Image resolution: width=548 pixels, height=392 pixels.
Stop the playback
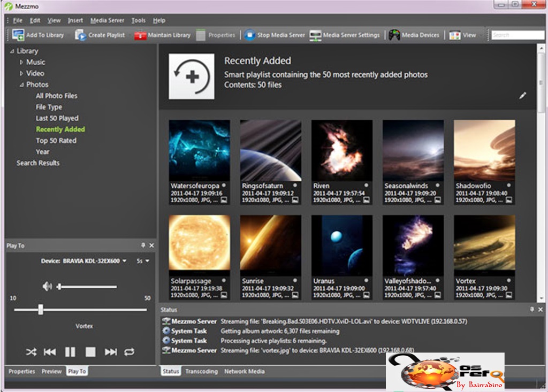click(90, 352)
